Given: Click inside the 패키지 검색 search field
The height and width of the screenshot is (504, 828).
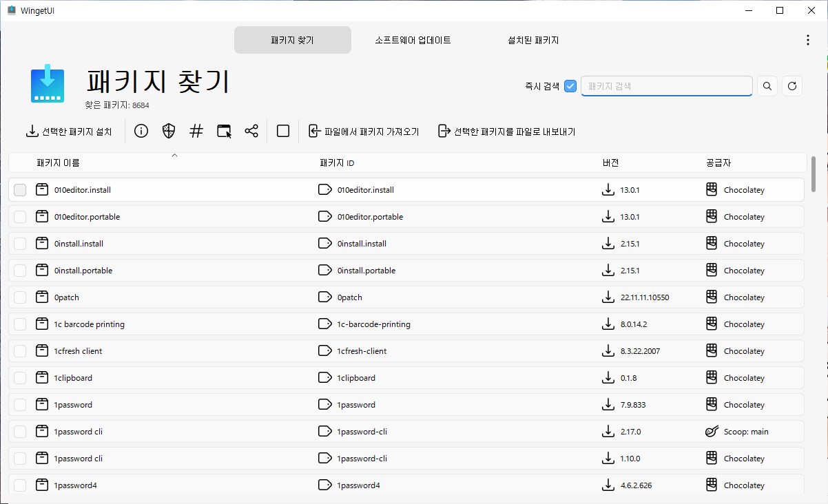Looking at the screenshot, I should pos(666,85).
